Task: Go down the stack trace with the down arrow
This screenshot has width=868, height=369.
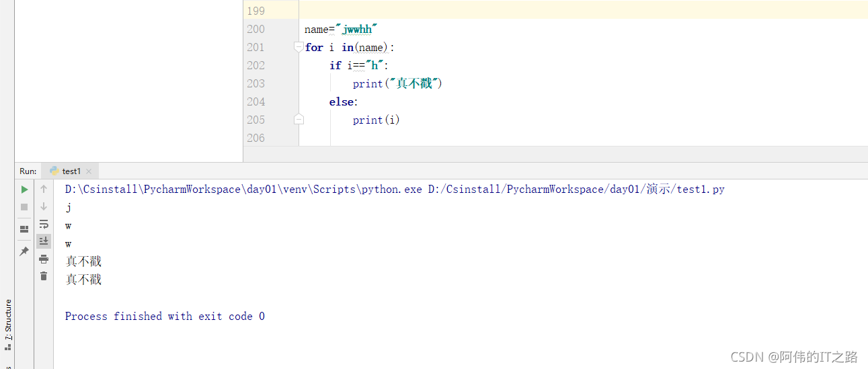Action: click(44, 207)
